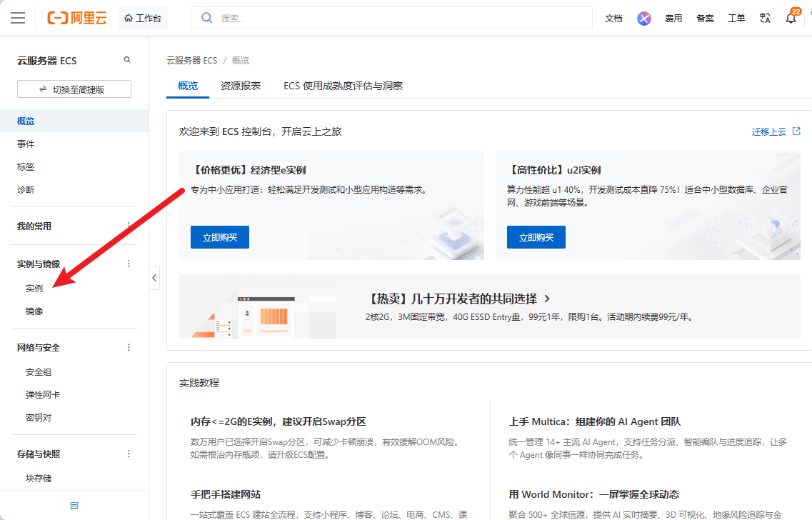Open the 工作台 workbench button

point(143,18)
